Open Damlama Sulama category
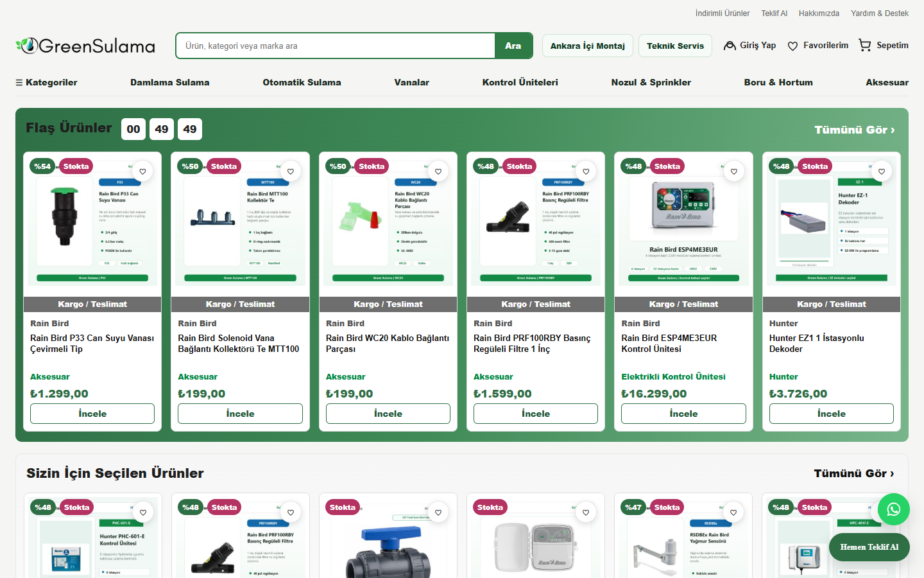The image size is (924, 578). pos(170,82)
